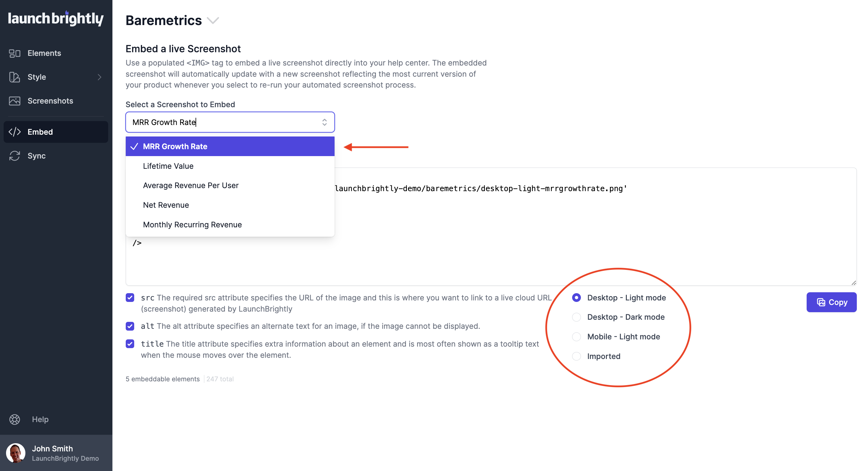Navigate to the Embed sidebar section
The width and height of the screenshot is (868, 471).
[40, 132]
